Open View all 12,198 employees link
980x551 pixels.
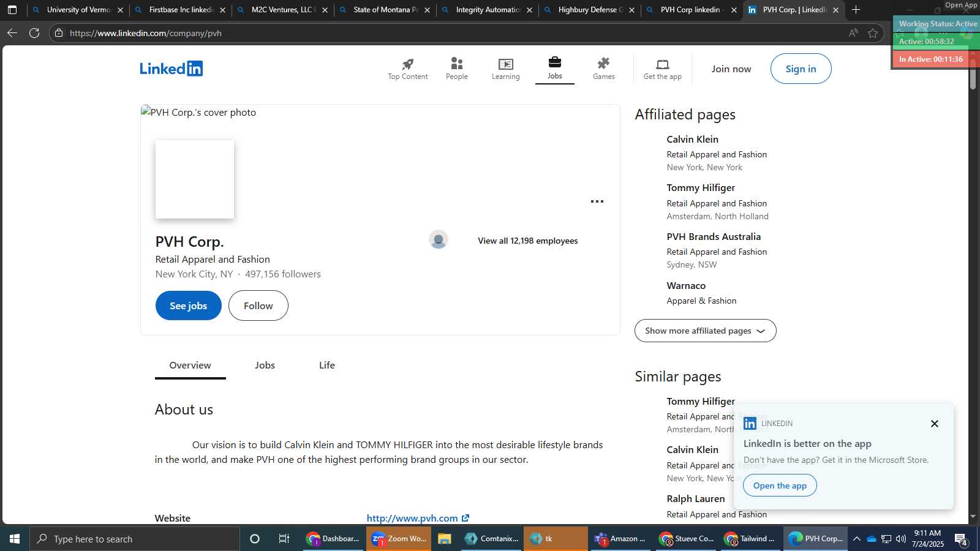(x=527, y=241)
